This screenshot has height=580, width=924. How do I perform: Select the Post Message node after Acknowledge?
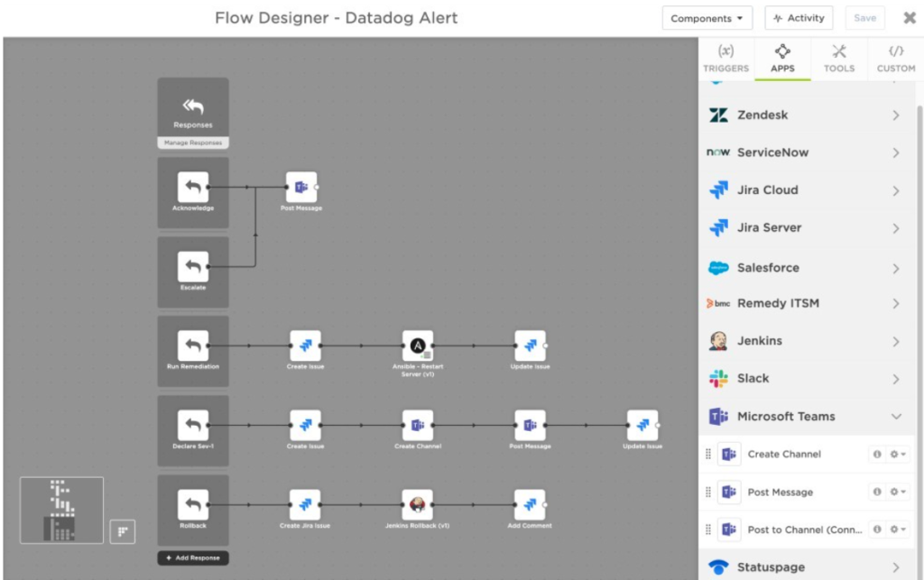[x=303, y=185]
